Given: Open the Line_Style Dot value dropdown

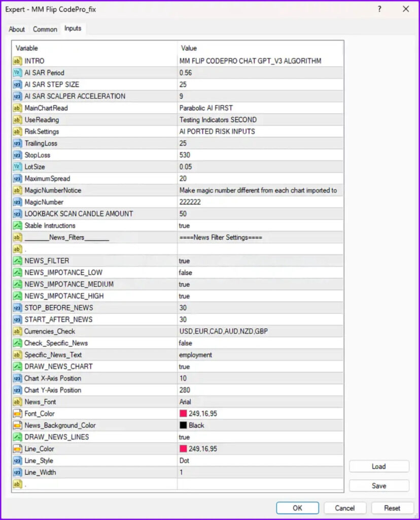Looking at the screenshot, I should 260,461.
